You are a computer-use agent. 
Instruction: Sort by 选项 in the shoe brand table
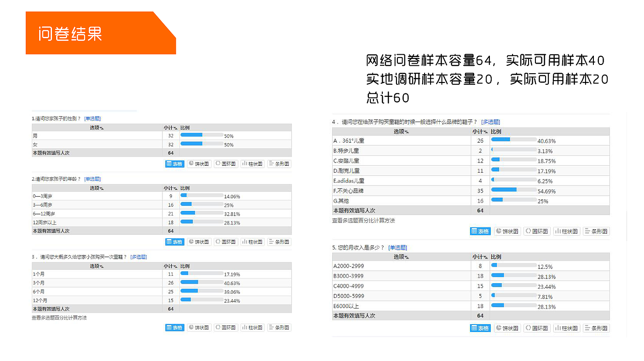click(401, 132)
